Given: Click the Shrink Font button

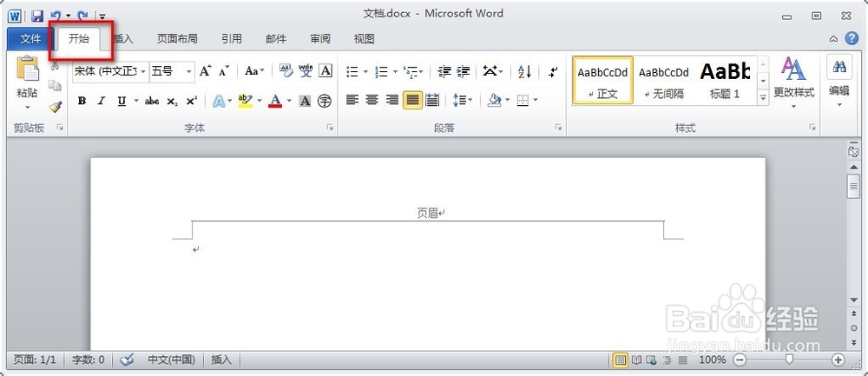Looking at the screenshot, I should 224,71.
